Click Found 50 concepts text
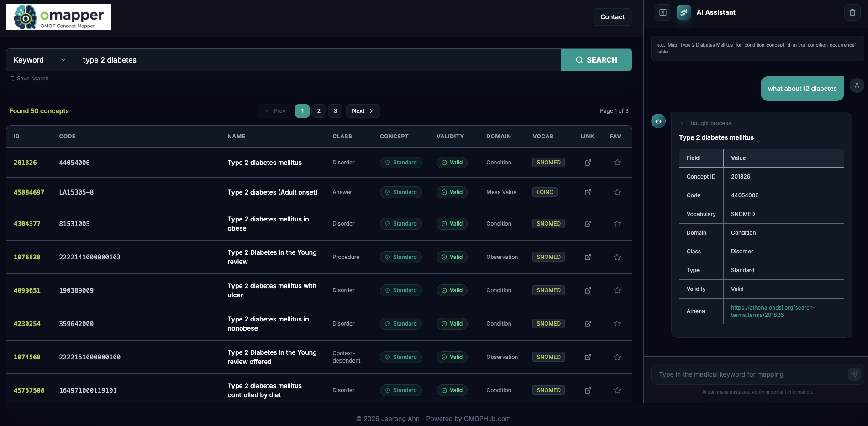The image size is (868, 426). pyautogui.click(x=39, y=111)
